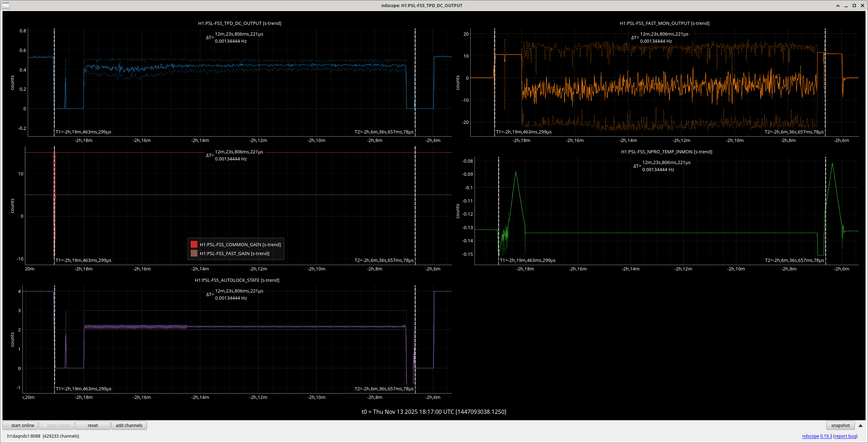The image size is (868, 443).
Task: Toggle H1:PSL-FSS_COMMON_GAIN legend label
Action: click(240, 244)
